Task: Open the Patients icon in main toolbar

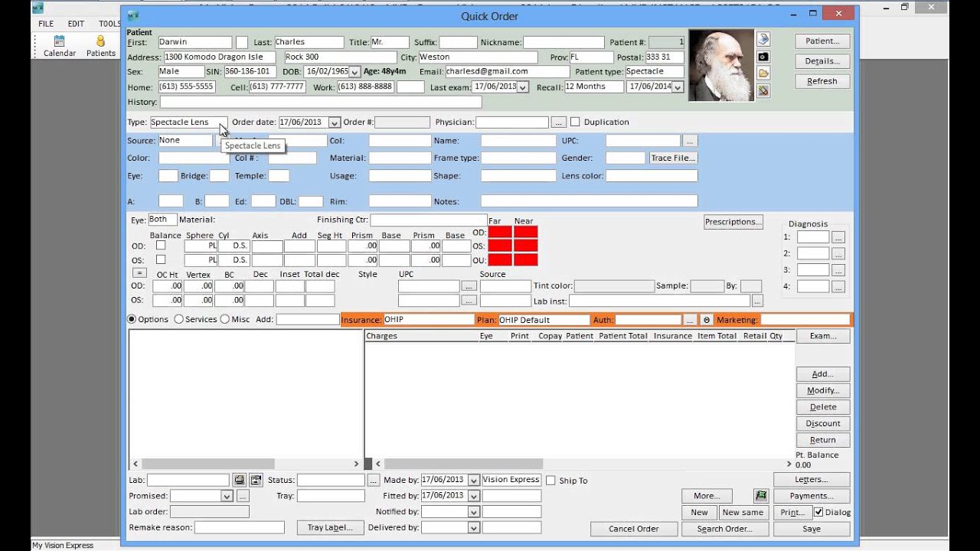Action: 100,46
